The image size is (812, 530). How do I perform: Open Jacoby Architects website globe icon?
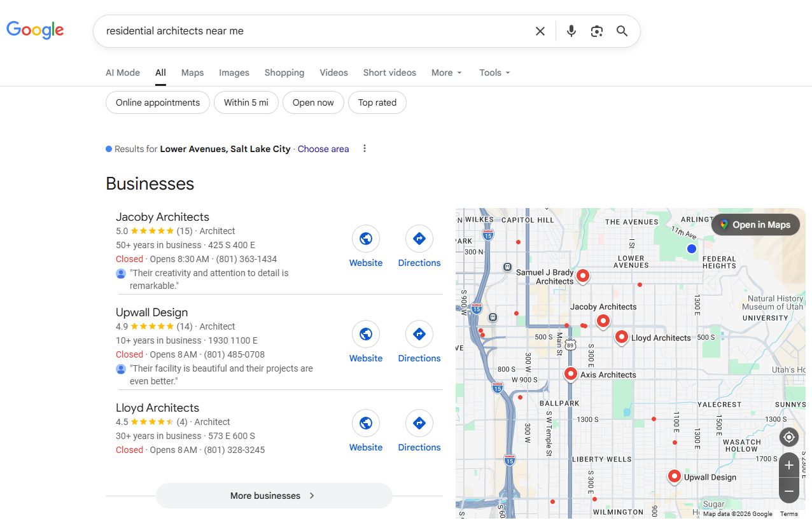[366, 239]
